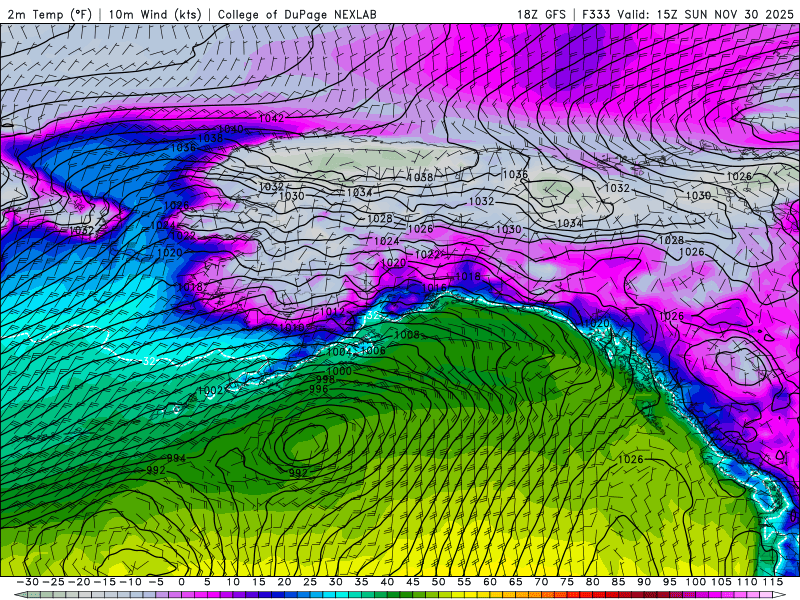Screen dimensions: 800x600
Task: Click the 80 legend value
Action: click(593, 582)
